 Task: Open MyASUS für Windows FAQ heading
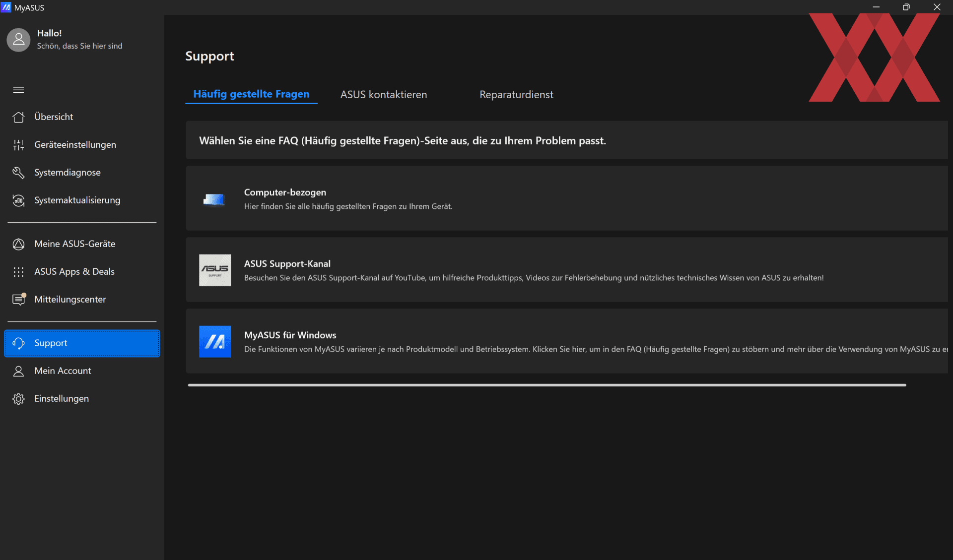pyautogui.click(x=290, y=335)
